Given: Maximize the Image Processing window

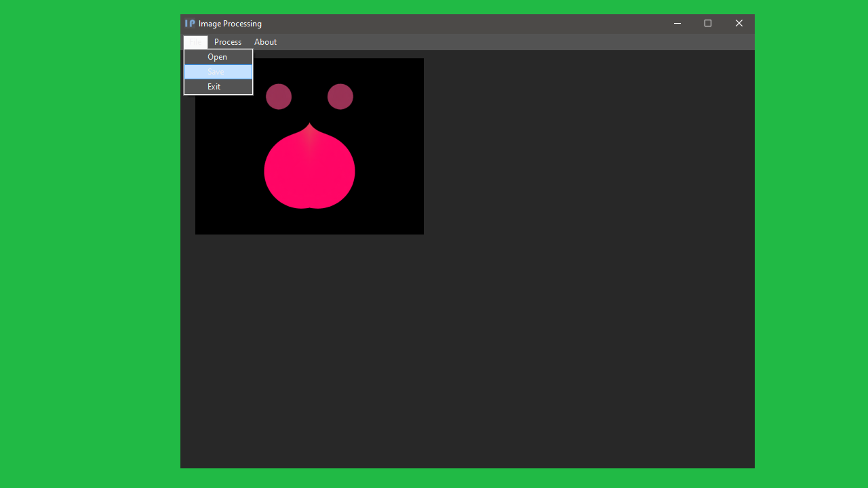Looking at the screenshot, I should [708, 24].
